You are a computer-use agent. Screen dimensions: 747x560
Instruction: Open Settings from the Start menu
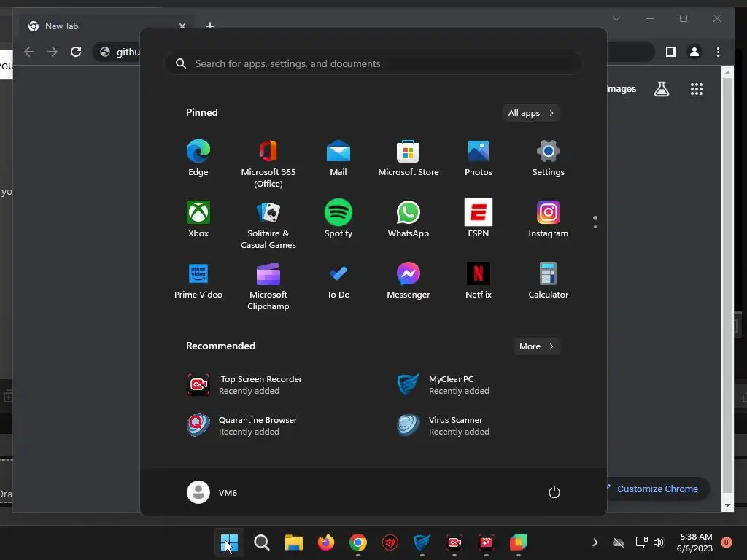(x=549, y=158)
